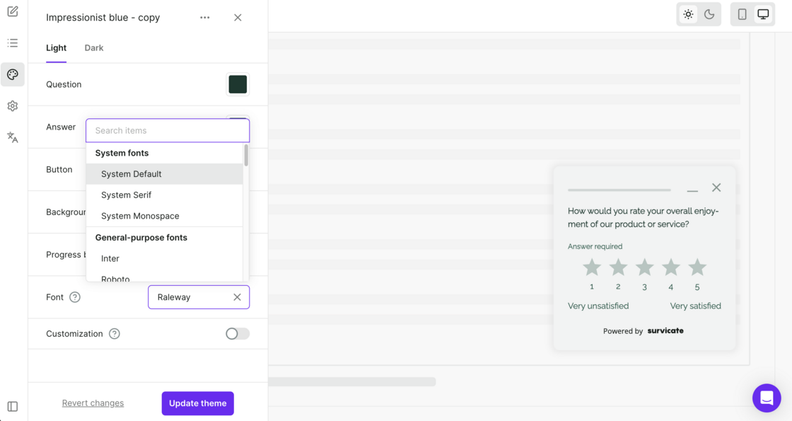Choose Inter font from list

[165, 258]
